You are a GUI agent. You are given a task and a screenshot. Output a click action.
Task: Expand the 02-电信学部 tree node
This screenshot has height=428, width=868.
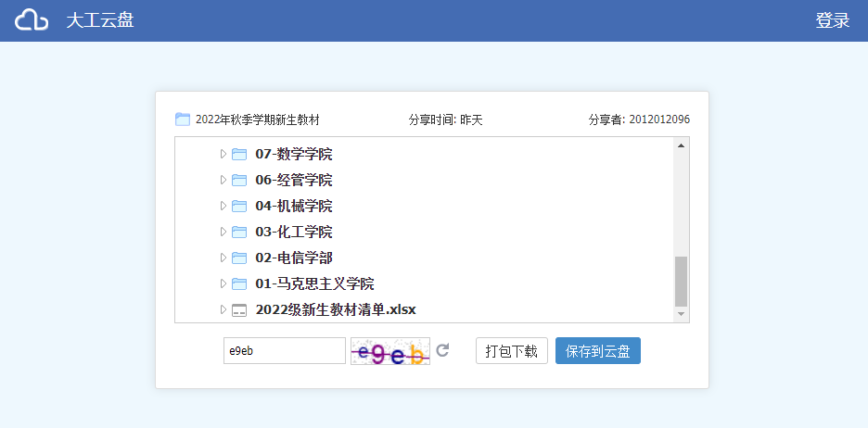(223, 258)
